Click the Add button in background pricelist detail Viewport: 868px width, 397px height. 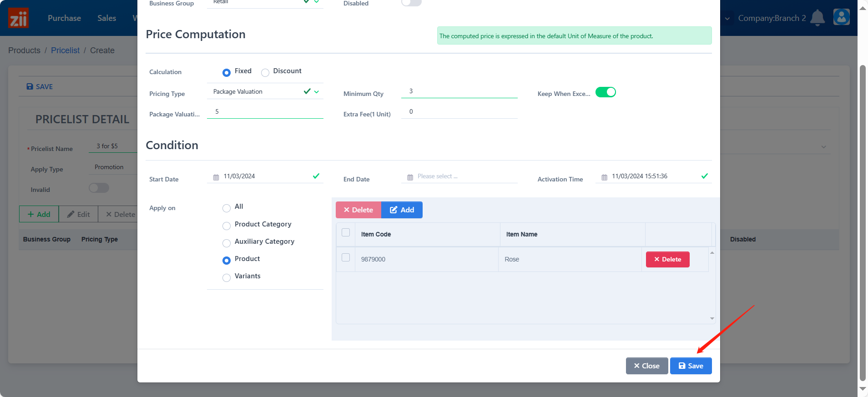39,214
